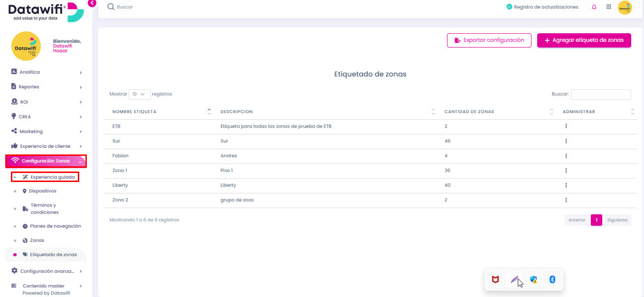The width and height of the screenshot is (644, 297).
Task: Click the description 'grupo de zoas'
Action: click(x=237, y=200)
